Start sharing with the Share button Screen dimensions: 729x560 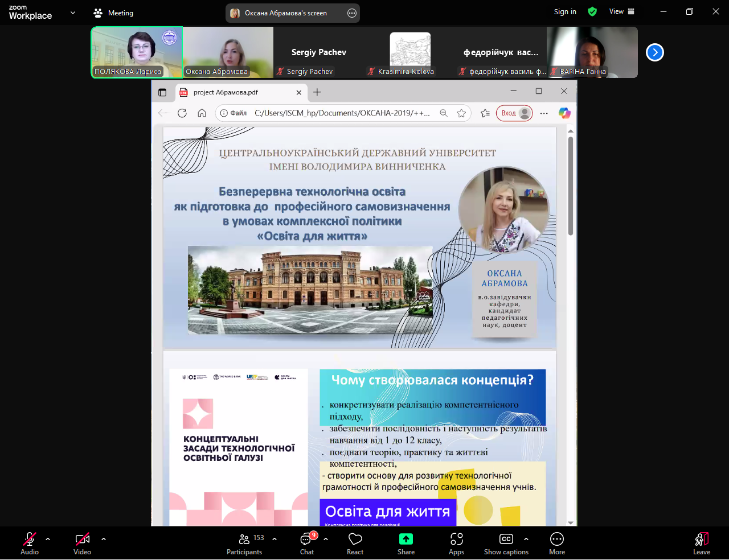click(406, 543)
